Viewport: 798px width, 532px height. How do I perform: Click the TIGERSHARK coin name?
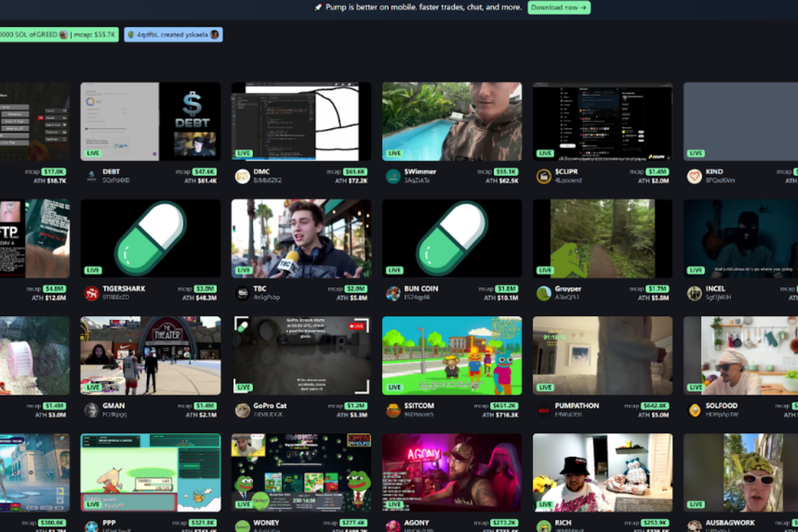click(x=124, y=289)
